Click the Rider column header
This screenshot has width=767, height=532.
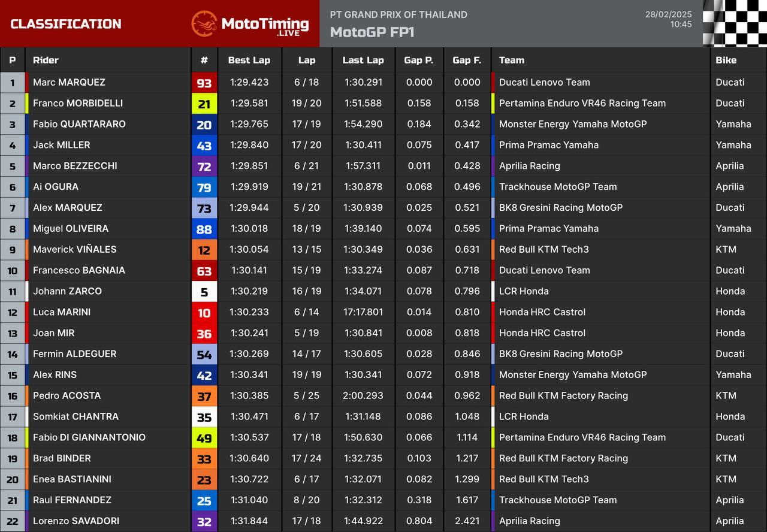[46, 60]
